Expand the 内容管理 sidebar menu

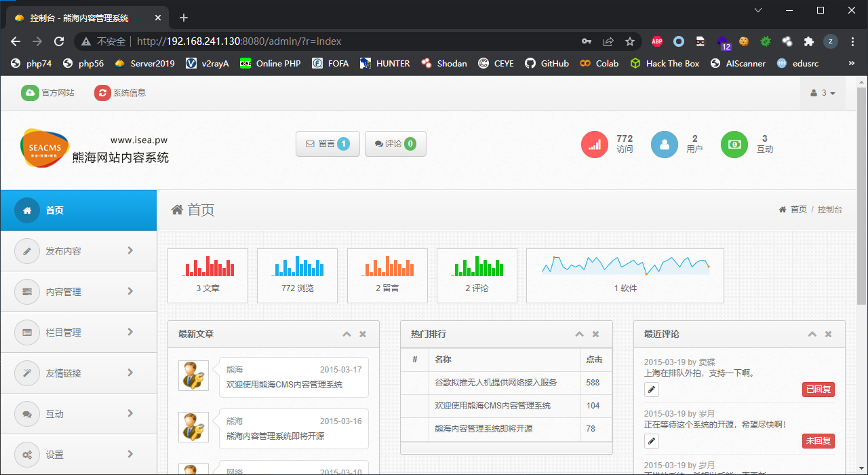pos(79,292)
